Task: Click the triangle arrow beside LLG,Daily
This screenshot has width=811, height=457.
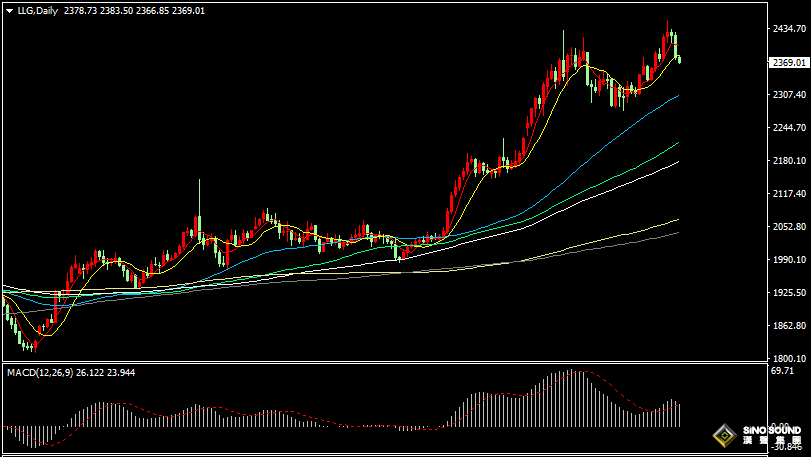Action: pyautogui.click(x=9, y=11)
